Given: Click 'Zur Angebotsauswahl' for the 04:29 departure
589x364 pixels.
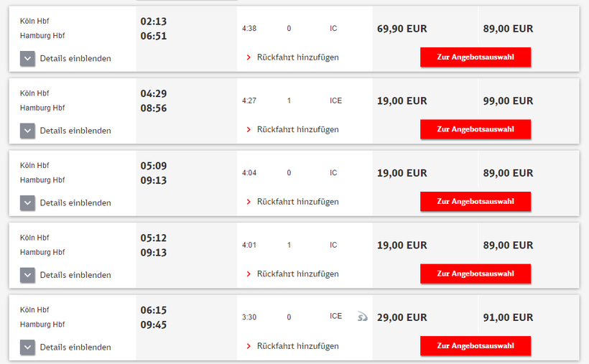Looking at the screenshot, I should point(476,129).
